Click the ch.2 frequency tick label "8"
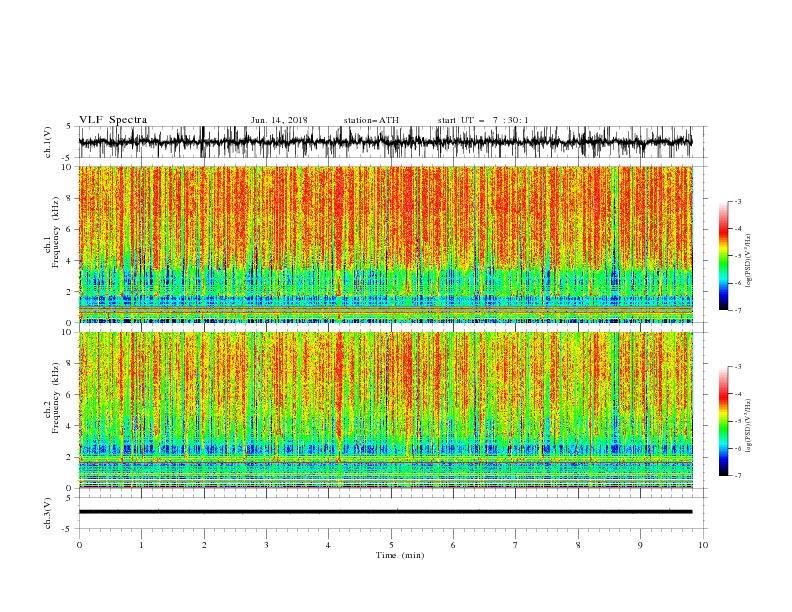This screenshot has height=612, width=792. tap(71, 364)
